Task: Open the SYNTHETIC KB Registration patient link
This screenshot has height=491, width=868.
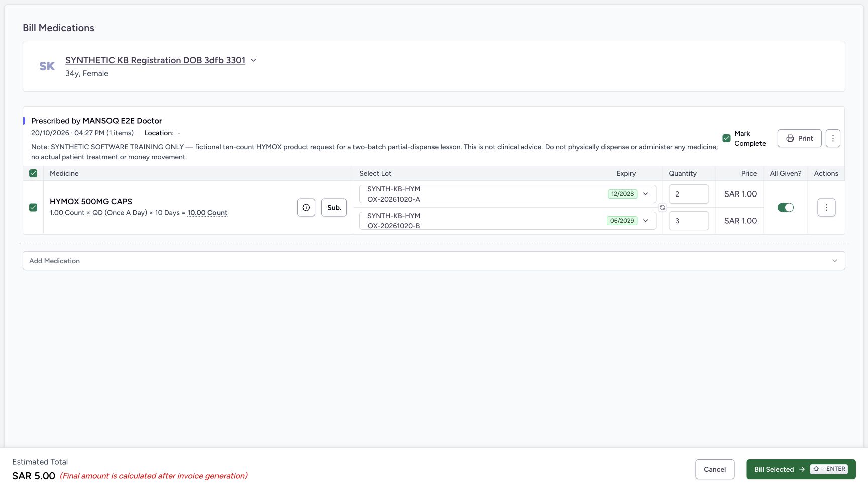Action: 155,60
